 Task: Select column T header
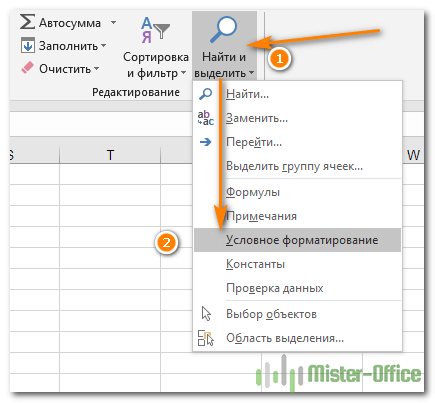click(110, 155)
